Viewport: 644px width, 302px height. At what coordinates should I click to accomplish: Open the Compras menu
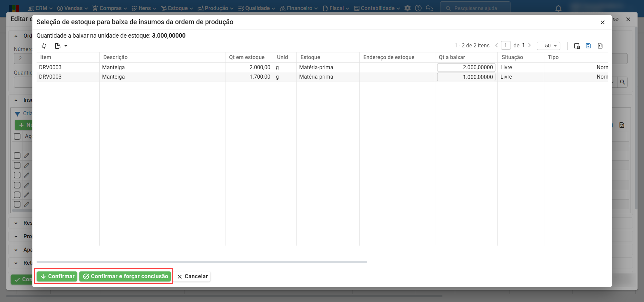(110, 8)
